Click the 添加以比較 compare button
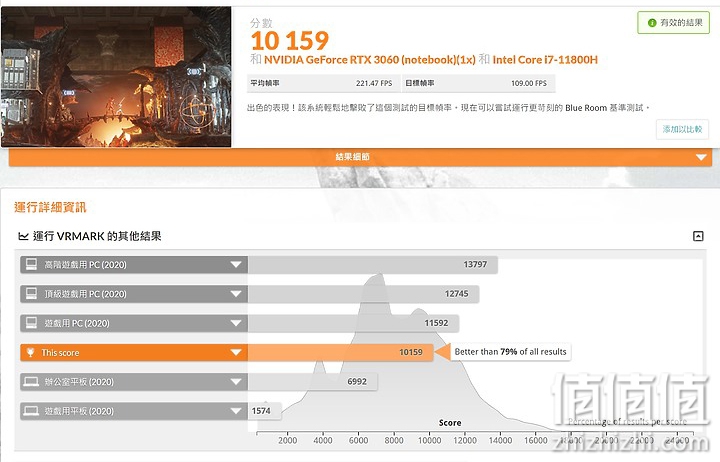Screen dimensions: 720x462 [x=682, y=130]
